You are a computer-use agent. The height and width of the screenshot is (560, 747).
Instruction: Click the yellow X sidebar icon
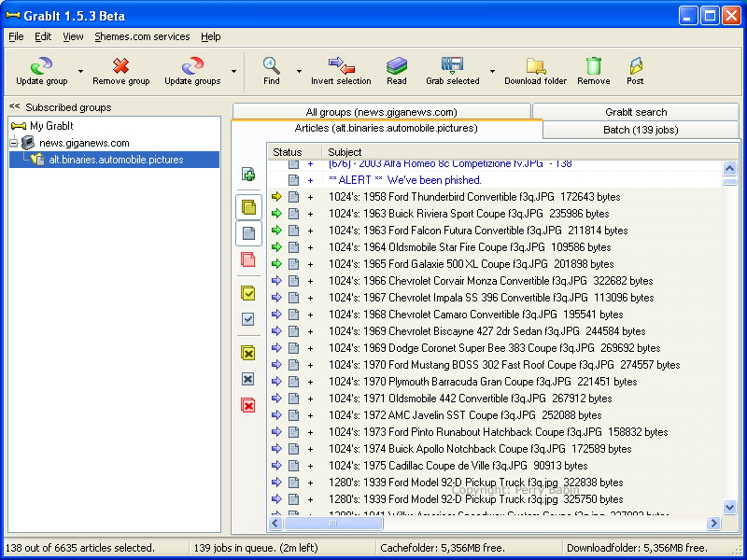click(248, 353)
